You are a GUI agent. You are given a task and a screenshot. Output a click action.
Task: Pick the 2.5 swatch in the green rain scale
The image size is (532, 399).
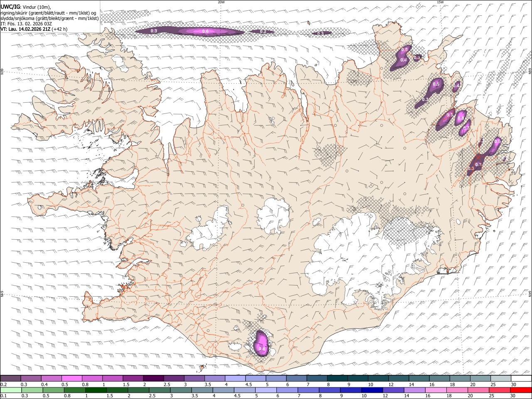160,390
